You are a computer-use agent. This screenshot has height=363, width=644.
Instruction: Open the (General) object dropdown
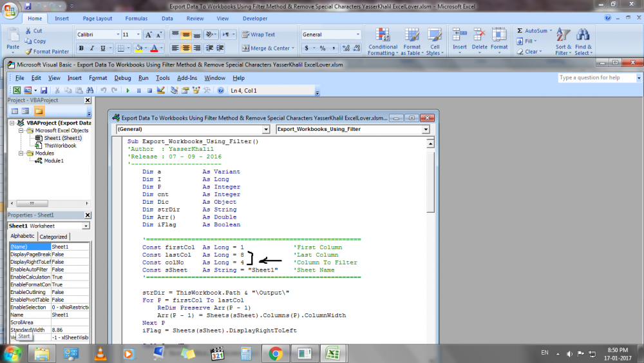[x=266, y=130]
